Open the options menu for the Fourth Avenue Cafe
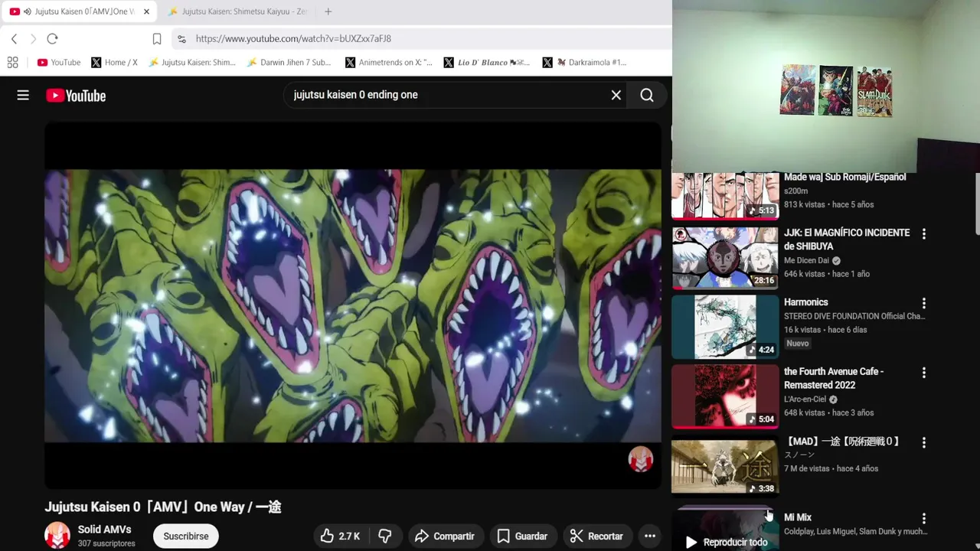980x551 pixels. coord(923,373)
